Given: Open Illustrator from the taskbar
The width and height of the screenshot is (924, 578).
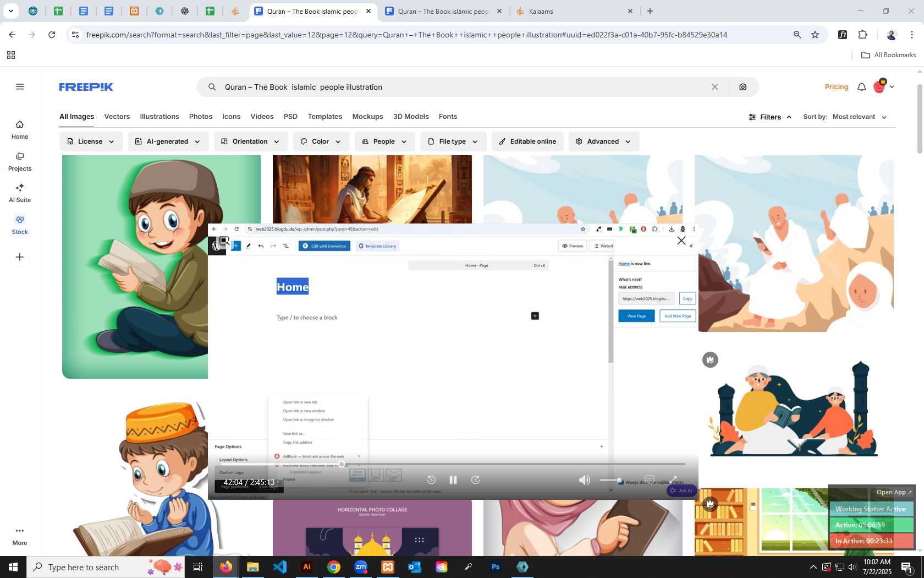Looking at the screenshot, I should point(307,567).
